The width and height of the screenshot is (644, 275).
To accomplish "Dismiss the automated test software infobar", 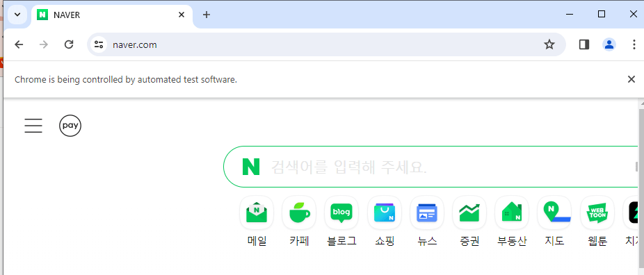I will pyautogui.click(x=631, y=79).
